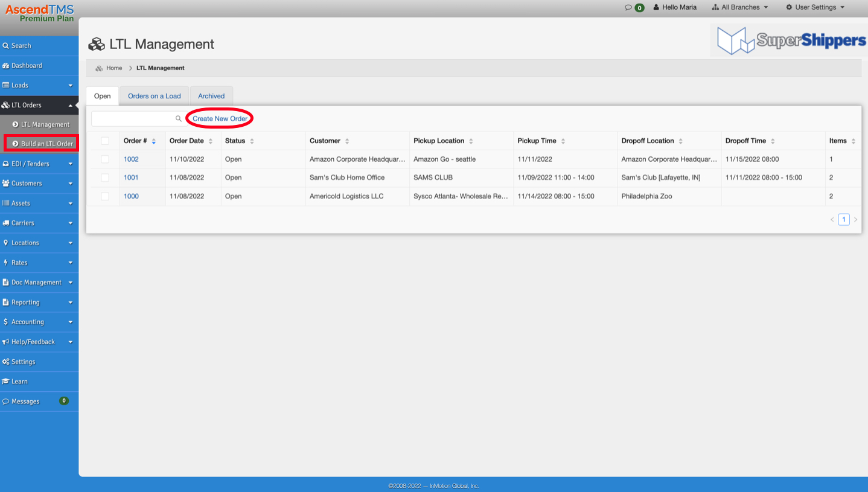Image resolution: width=868 pixels, height=492 pixels.
Task: Check the box for order 1000
Action: (105, 196)
